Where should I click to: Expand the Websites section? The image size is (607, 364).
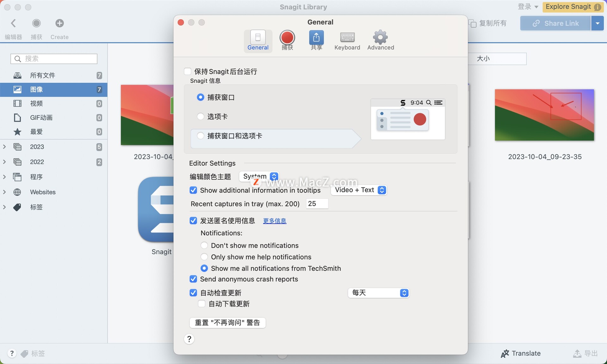pos(4,192)
